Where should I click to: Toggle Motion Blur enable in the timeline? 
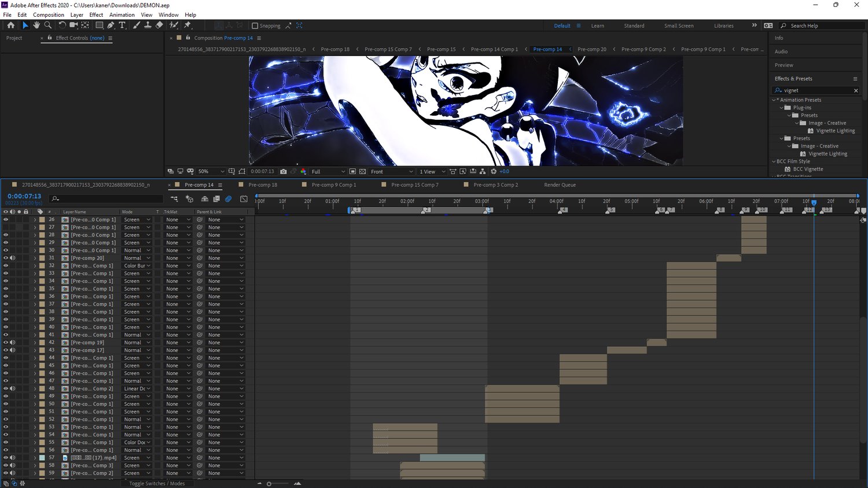(229, 199)
